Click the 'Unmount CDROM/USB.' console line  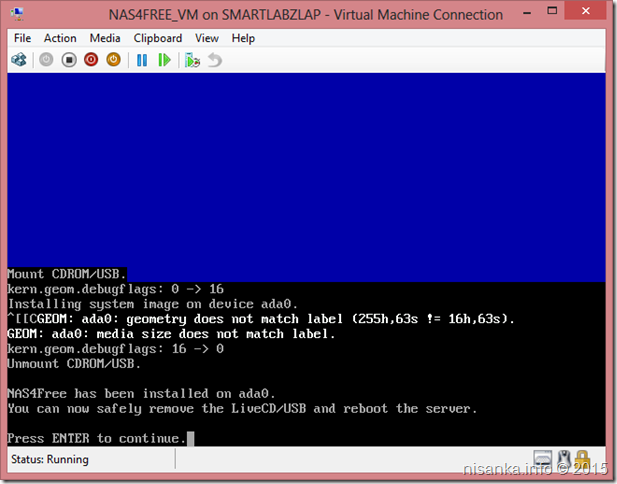point(74,363)
